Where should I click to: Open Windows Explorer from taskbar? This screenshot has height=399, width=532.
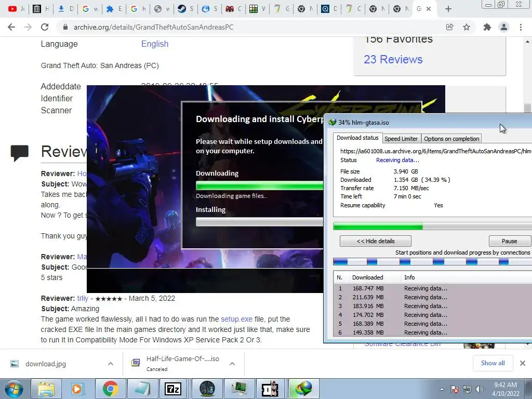pos(46,389)
